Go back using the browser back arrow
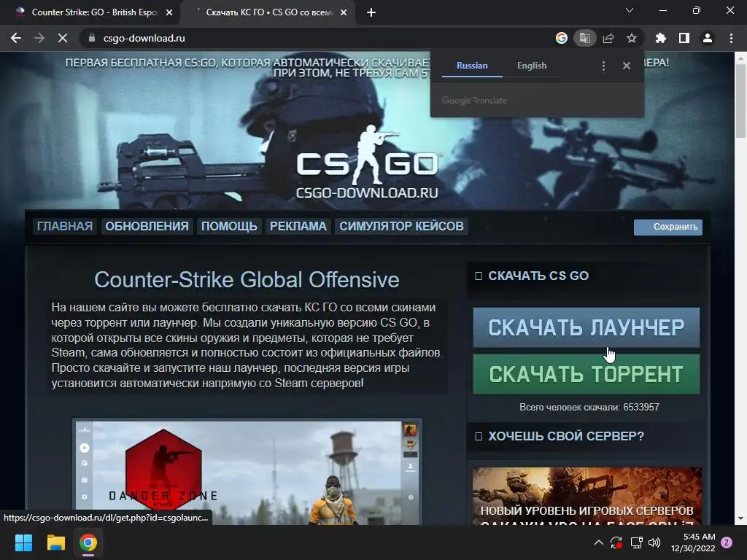This screenshot has height=560, width=747. coord(16,38)
